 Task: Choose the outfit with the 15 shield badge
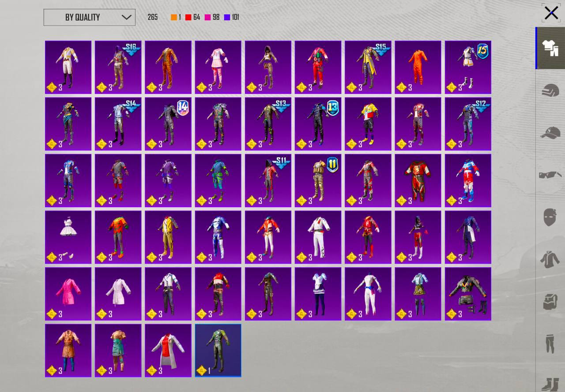click(x=468, y=67)
